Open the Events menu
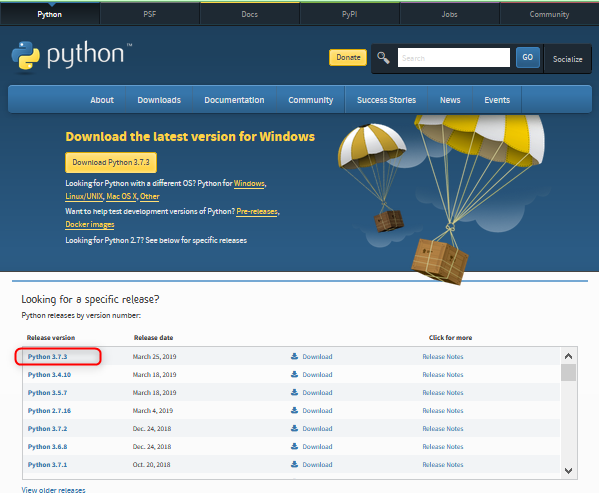Screen dimensions: 599x493 point(497,100)
